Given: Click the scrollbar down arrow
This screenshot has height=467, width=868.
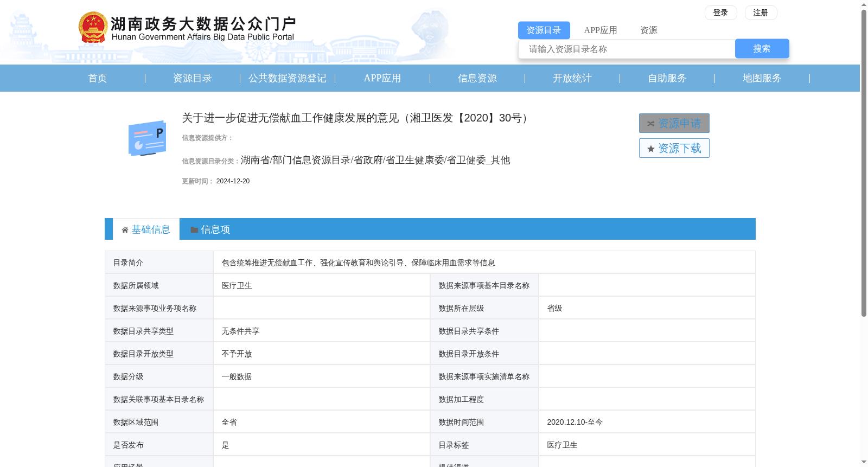Looking at the screenshot, I should click(x=864, y=463).
